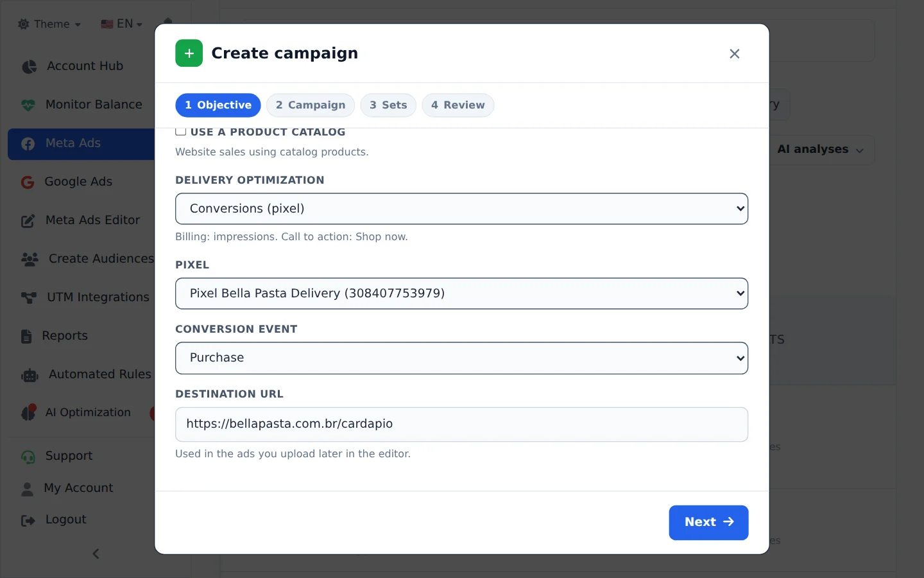Go to step 4 Review tab
924x578 pixels.
(x=458, y=105)
